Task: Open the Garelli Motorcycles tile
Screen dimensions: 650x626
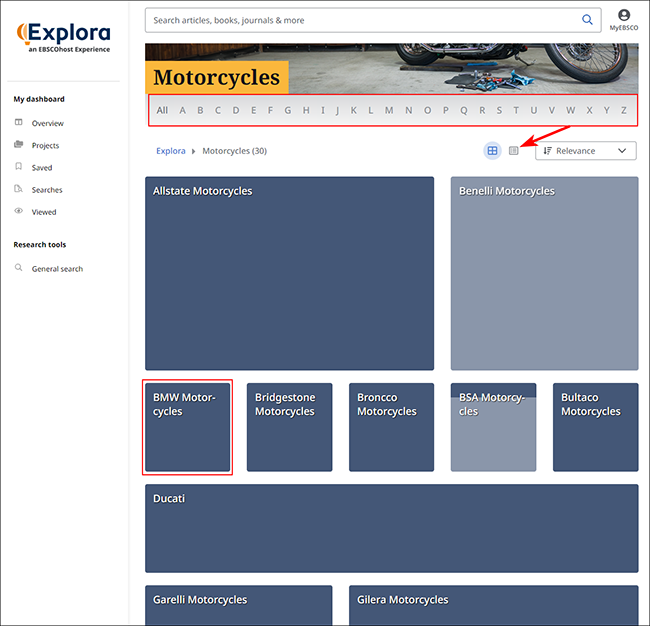Action: click(238, 604)
